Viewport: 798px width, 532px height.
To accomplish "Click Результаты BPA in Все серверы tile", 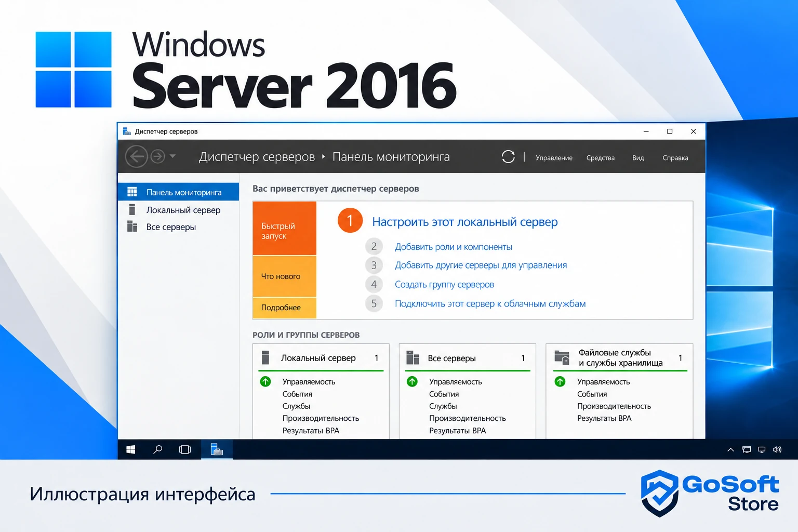I will [457, 431].
